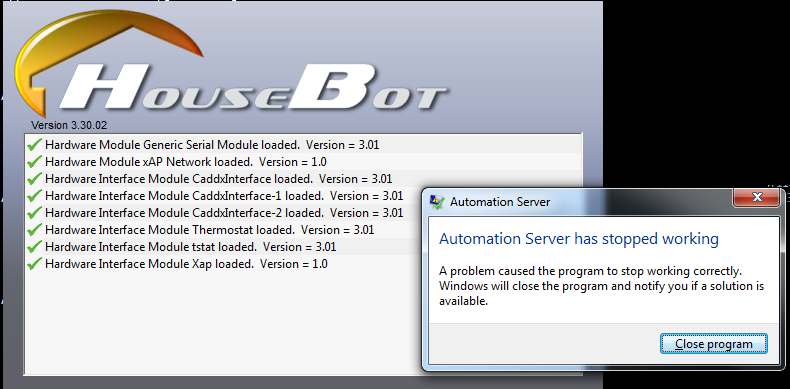Image resolution: width=790 pixels, height=389 pixels.
Task: Click checkmark beside tstat loaded row
Action: click(35, 247)
